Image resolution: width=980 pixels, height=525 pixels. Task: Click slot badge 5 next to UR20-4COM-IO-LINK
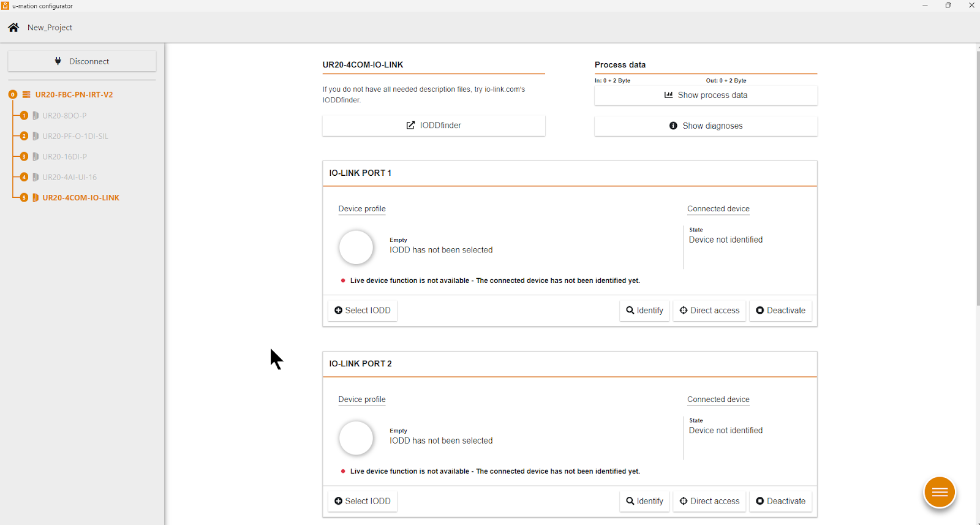[x=24, y=198]
